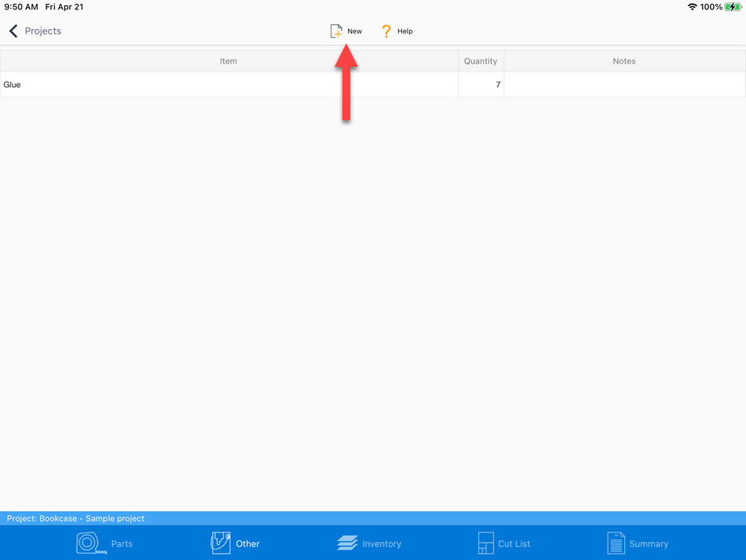The width and height of the screenshot is (746, 560).
Task: Open the Cut List tab label
Action: pyautogui.click(x=514, y=544)
